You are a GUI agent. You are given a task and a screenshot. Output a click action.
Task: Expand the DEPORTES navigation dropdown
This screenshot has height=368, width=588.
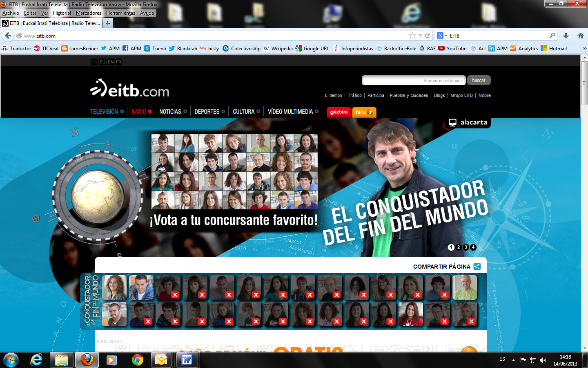click(223, 112)
